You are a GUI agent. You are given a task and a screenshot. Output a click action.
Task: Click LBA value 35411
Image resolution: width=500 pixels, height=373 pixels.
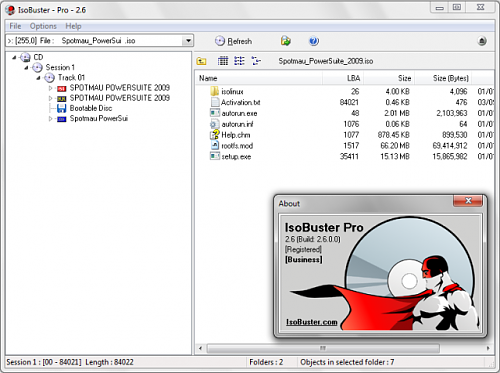(349, 156)
